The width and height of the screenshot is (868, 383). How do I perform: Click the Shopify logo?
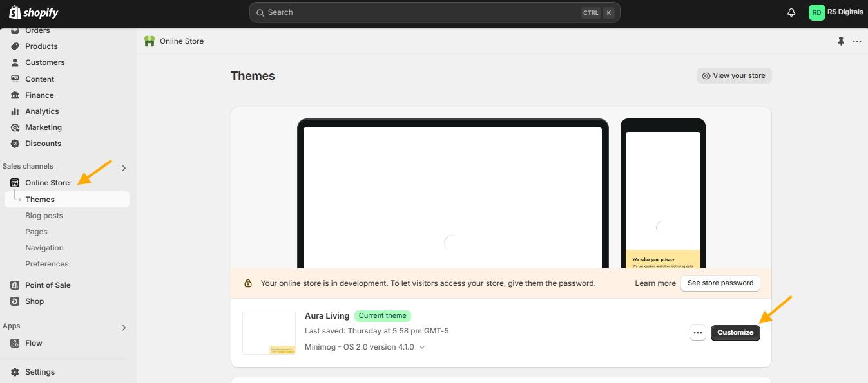pyautogui.click(x=34, y=12)
